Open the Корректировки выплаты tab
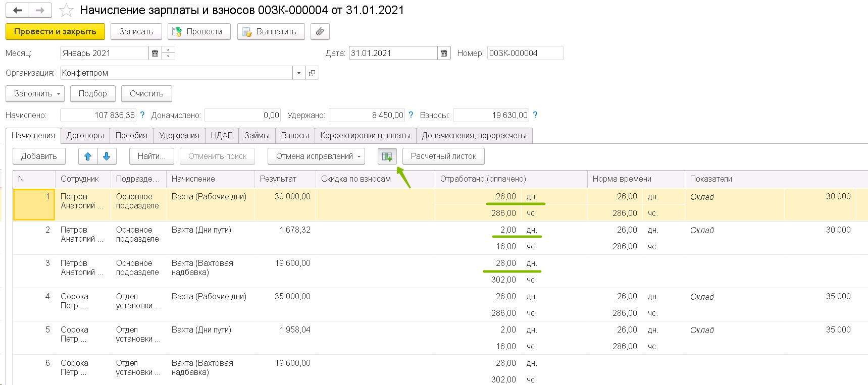This screenshot has height=385, width=868. point(366,135)
